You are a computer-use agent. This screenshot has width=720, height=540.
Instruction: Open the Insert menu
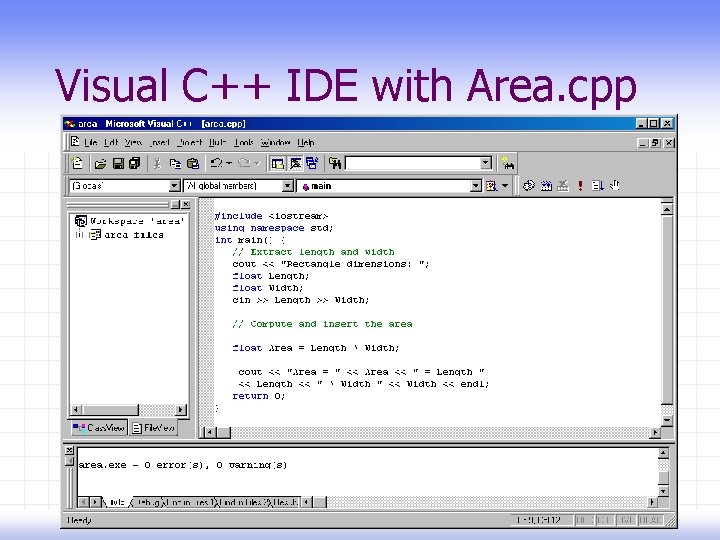pos(160,143)
